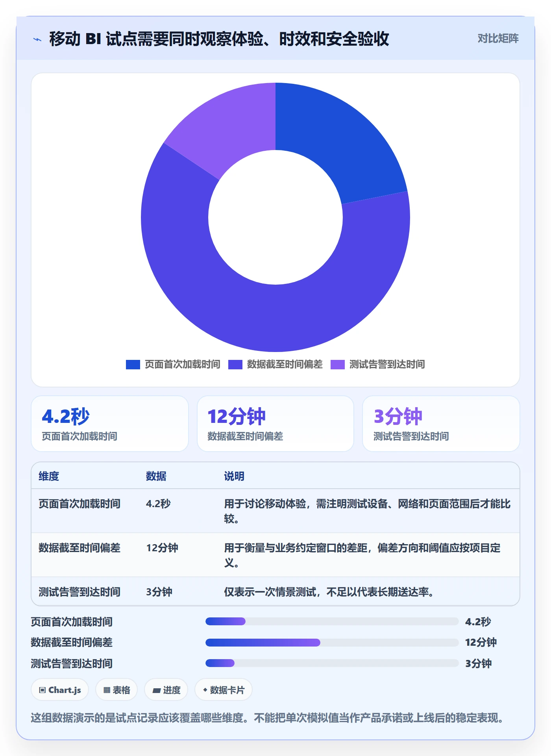
Task: Toggle legend item 数据截至时间偏差
Action: (275, 364)
